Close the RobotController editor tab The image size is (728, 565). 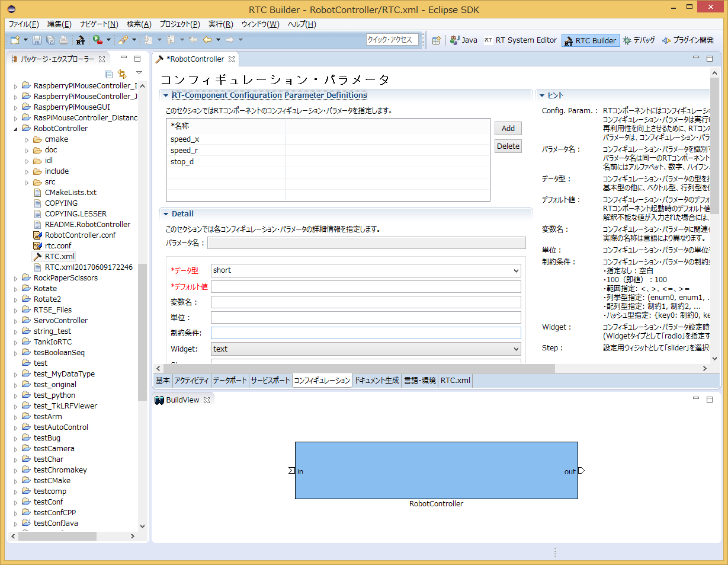pos(232,59)
